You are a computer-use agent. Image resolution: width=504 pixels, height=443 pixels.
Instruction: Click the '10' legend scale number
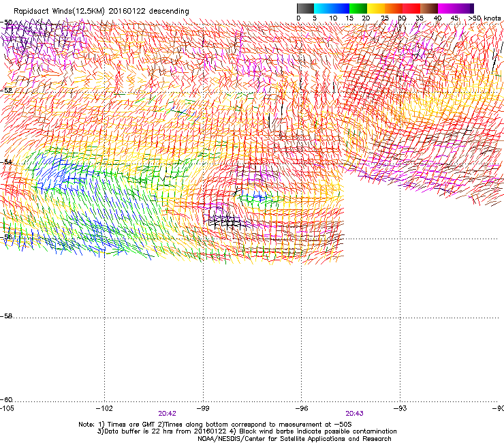[x=333, y=18]
